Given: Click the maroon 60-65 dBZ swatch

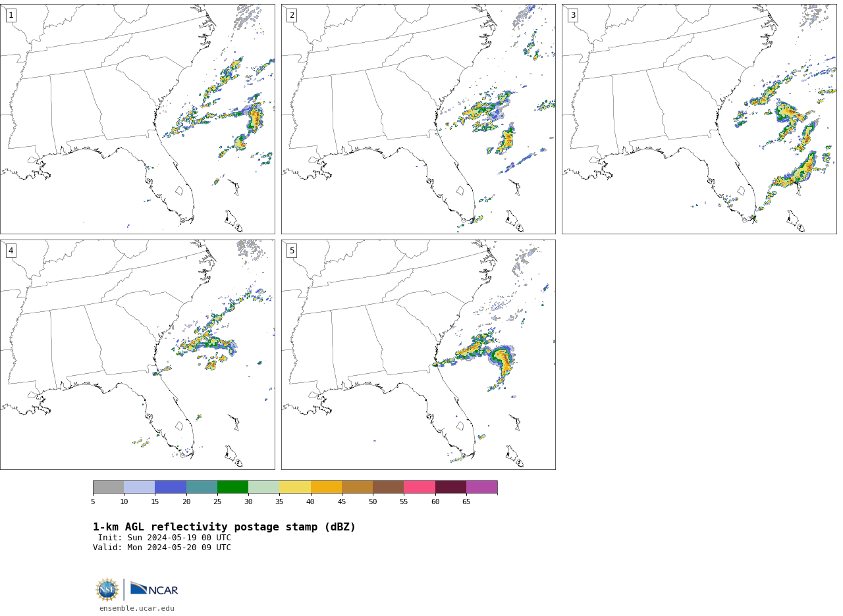Looking at the screenshot, I should 450,487.
